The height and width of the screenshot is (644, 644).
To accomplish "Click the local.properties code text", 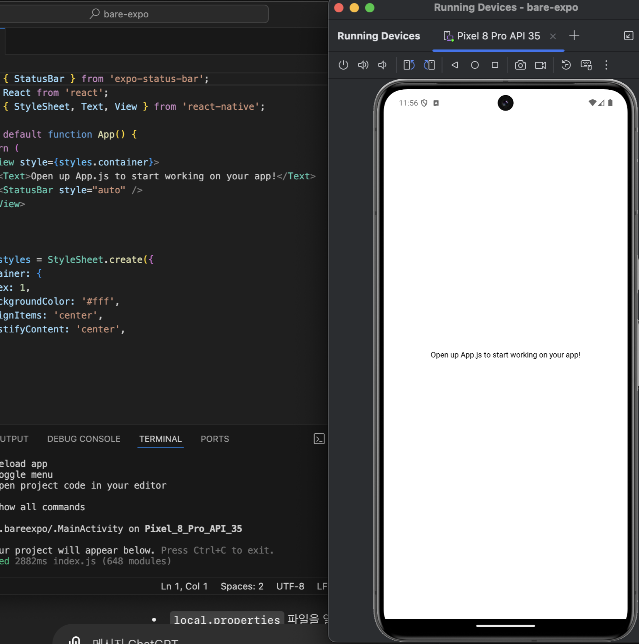I will tap(227, 619).
